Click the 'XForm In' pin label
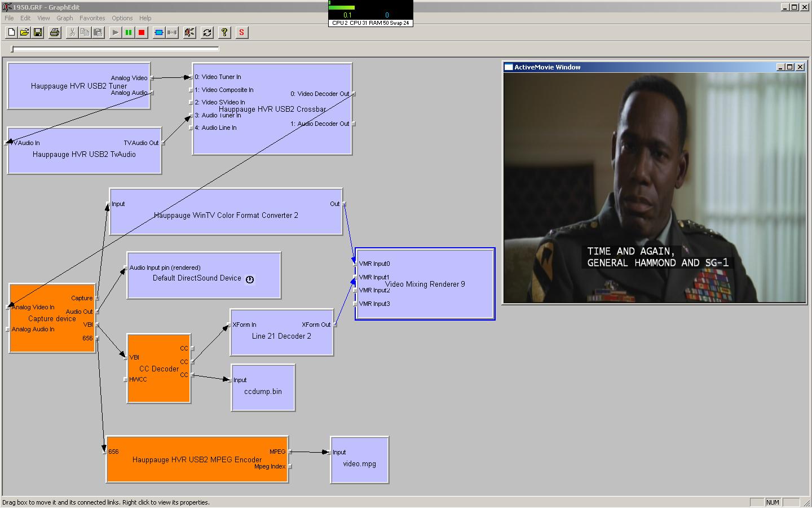The width and height of the screenshot is (812, 508). (244, 325)
